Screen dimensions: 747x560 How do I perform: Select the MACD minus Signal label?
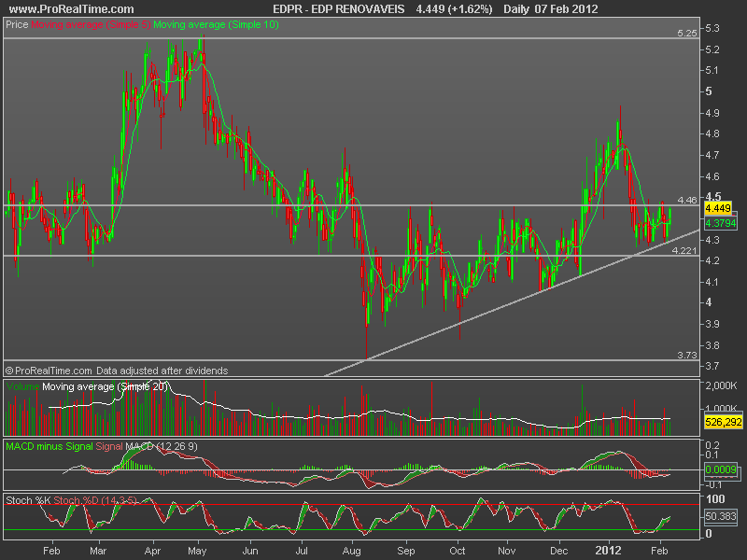(x=49, y=446)
